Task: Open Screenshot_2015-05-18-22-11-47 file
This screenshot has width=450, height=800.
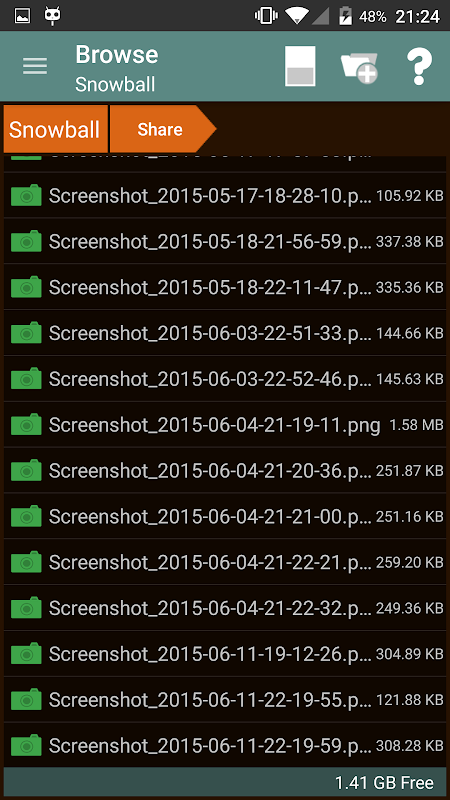Action: [x=225, y=287]
